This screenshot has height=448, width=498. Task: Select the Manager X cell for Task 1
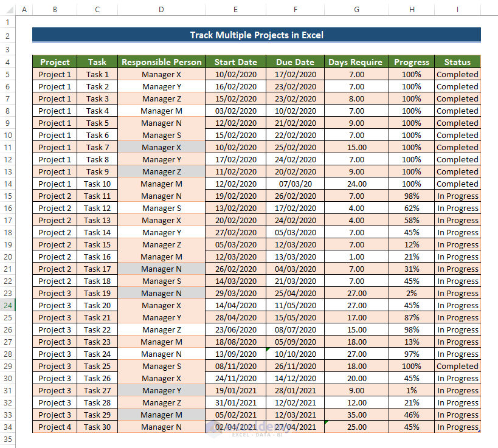[161, 74]
